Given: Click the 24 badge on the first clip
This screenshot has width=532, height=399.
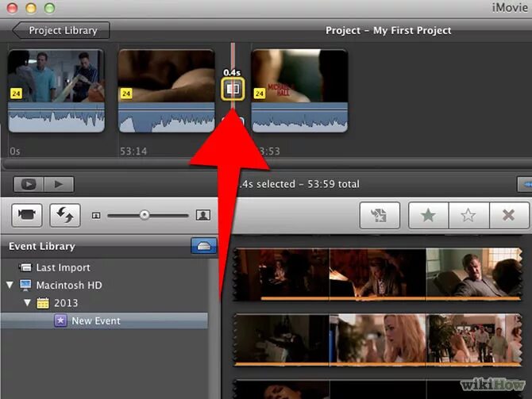Looking at the screenshot, I should coord(16,94).
